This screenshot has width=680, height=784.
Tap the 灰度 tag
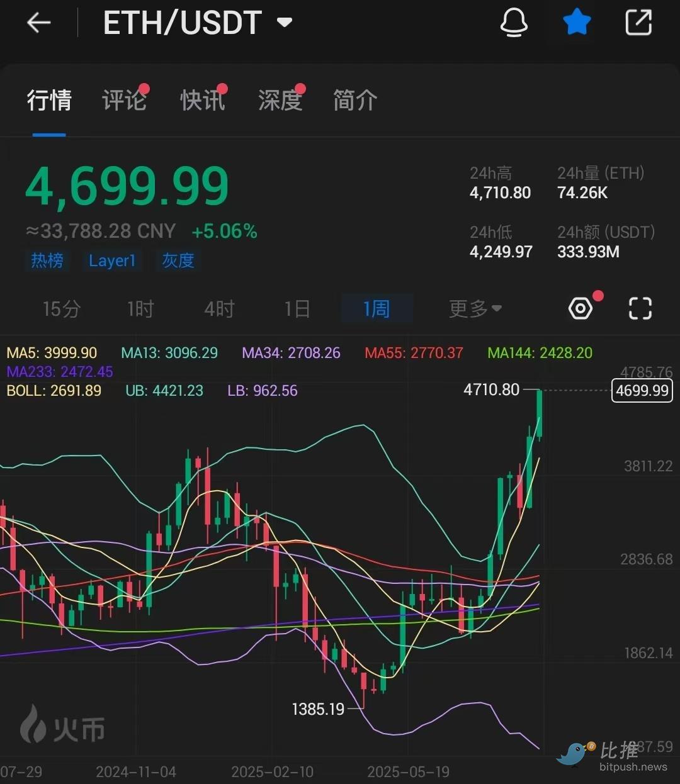point(178,260)
